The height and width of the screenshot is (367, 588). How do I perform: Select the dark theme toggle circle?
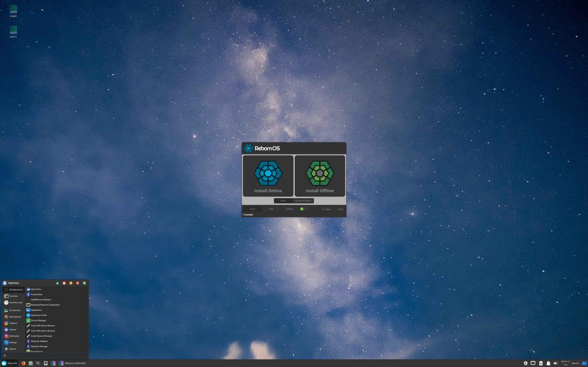pyautogui.click(x=307, y=209)
